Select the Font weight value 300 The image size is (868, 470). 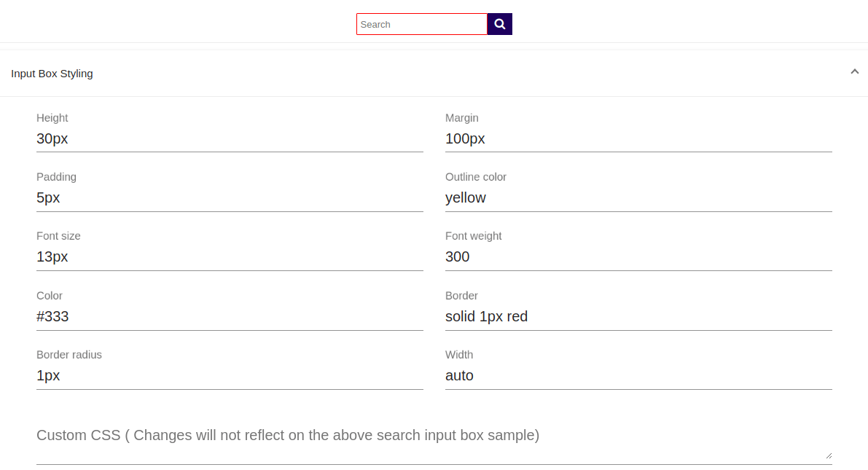[x=638, y=257]
